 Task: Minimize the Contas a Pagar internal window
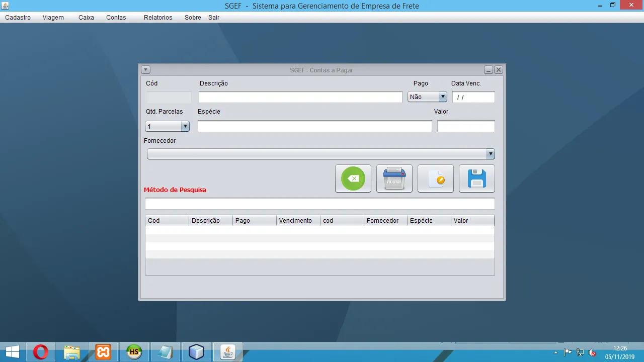coord(488,70)
